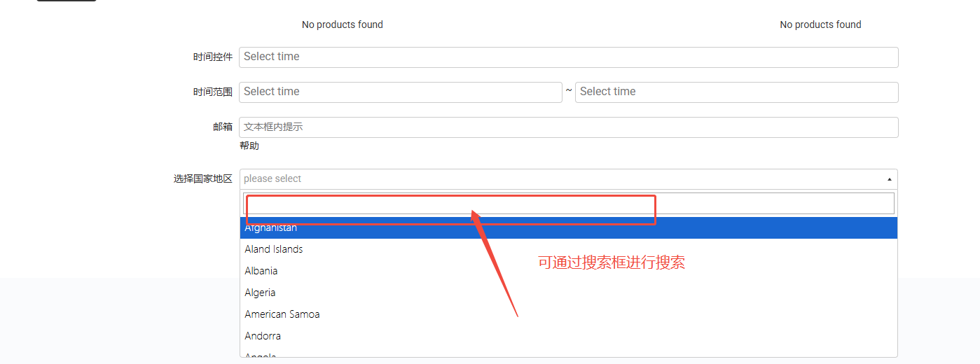This screenshot has height=364, width=980.
Task: Open the 选择国家地区 please select dropdown
Action: pos(560,179)
